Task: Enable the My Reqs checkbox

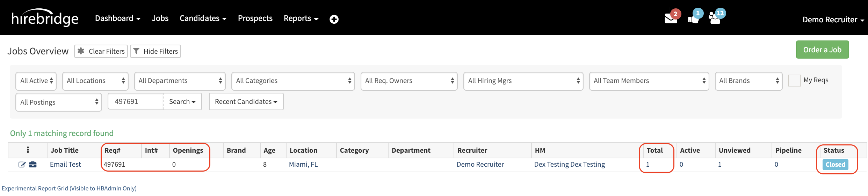Action: click(794, 80)
